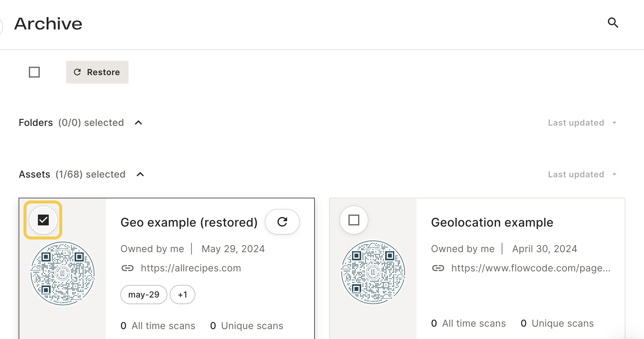Click partial back circle beside Archive
The height and width of the screenshot is (339, 644).
[1, 26]
